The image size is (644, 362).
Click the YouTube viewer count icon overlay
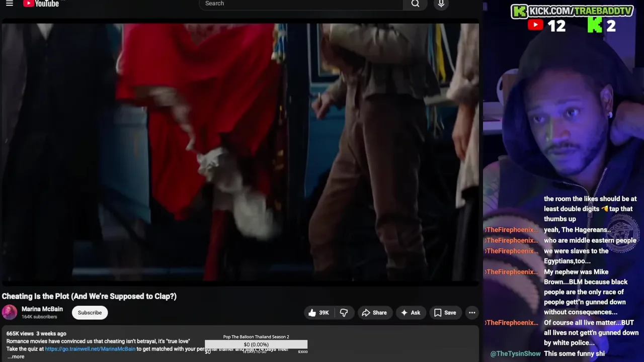click(535, 25)
